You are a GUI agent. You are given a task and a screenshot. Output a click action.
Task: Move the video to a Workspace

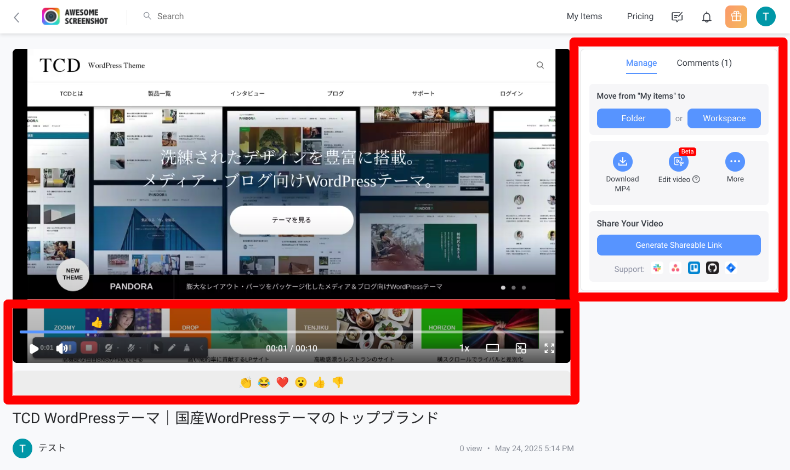tap(723, 118)
